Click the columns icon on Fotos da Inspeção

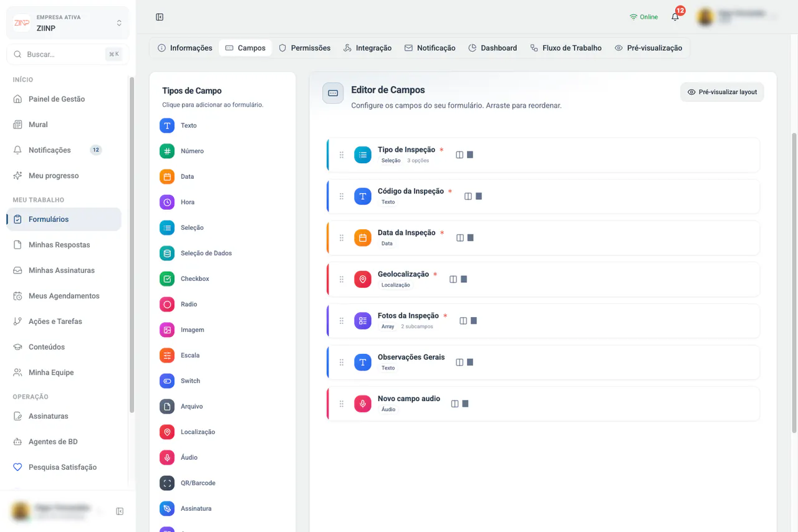[463, 321]
